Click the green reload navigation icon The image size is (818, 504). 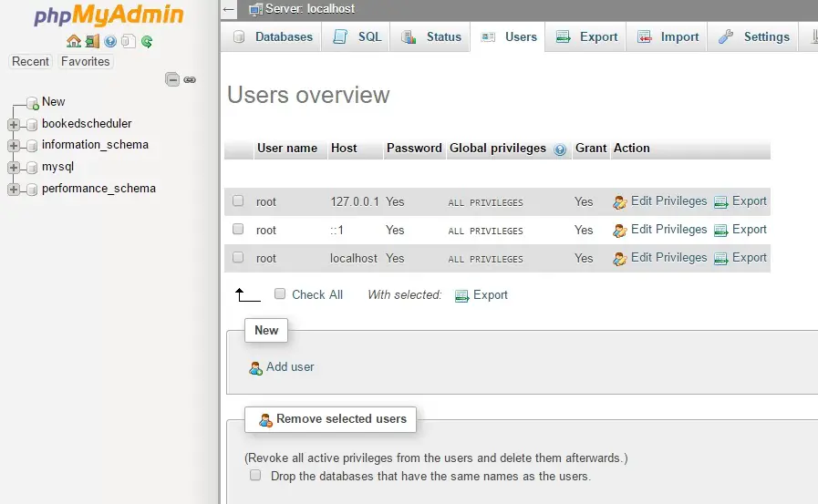(x=147, y=41)
